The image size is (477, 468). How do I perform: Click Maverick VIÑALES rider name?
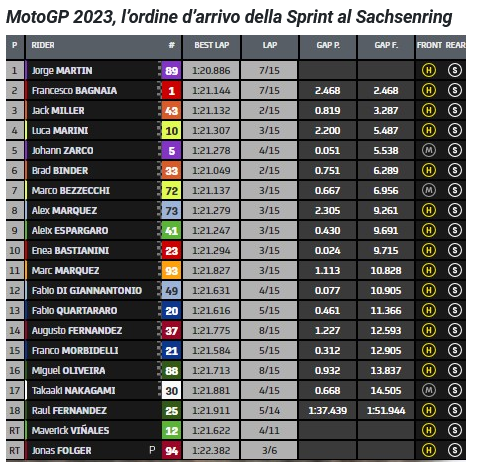[x=70, y=430]
